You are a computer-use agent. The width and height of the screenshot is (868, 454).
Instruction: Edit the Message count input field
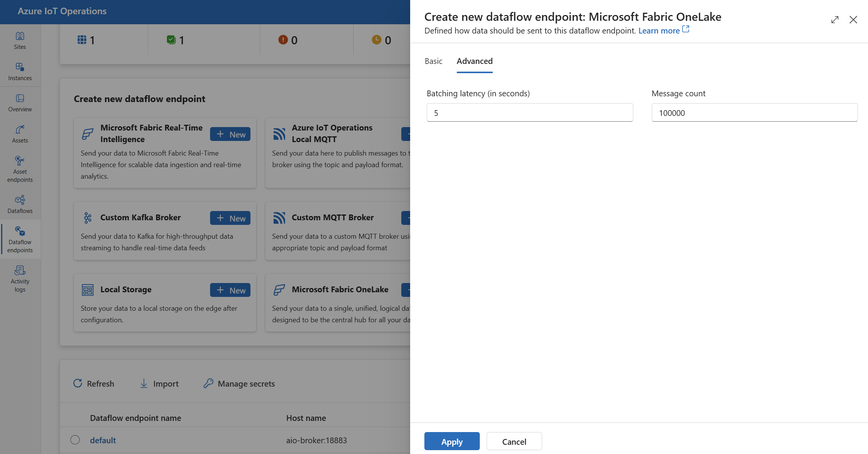pyautogui.click(x=755, y=113)
